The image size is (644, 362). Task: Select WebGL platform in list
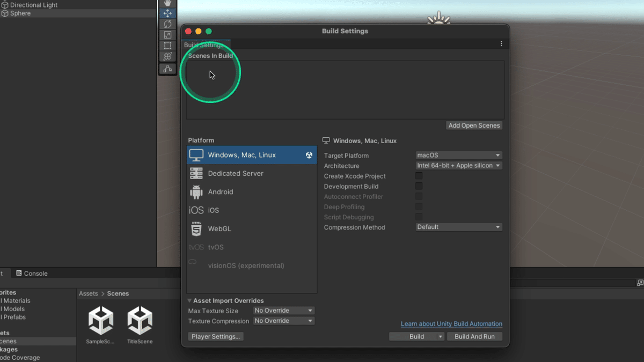pyautogui.click(x=252, y=228)
